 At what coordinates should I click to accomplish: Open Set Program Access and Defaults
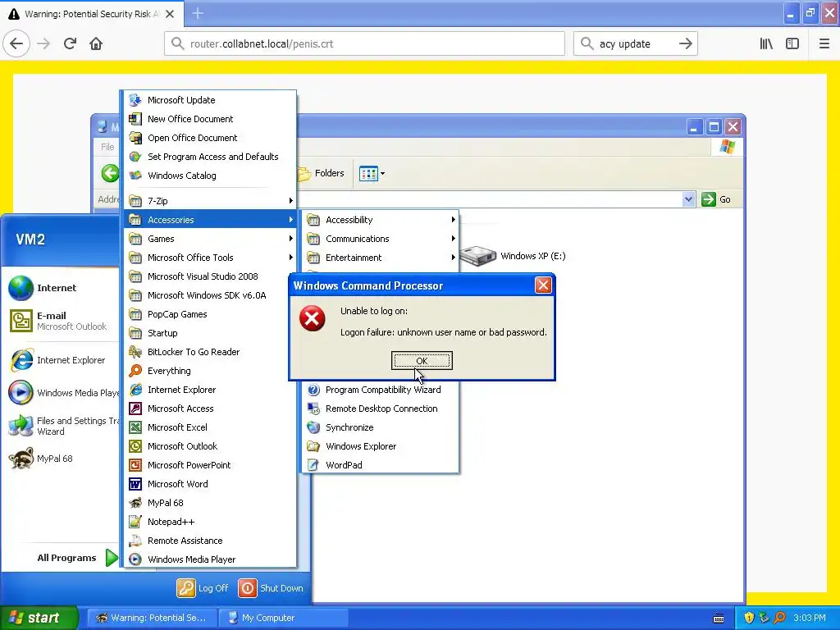point(210,157)
